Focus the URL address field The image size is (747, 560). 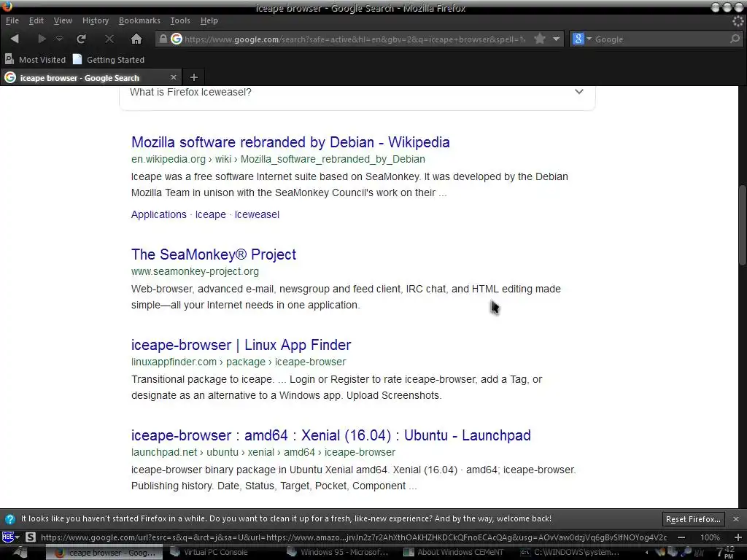tap(355, 39)
